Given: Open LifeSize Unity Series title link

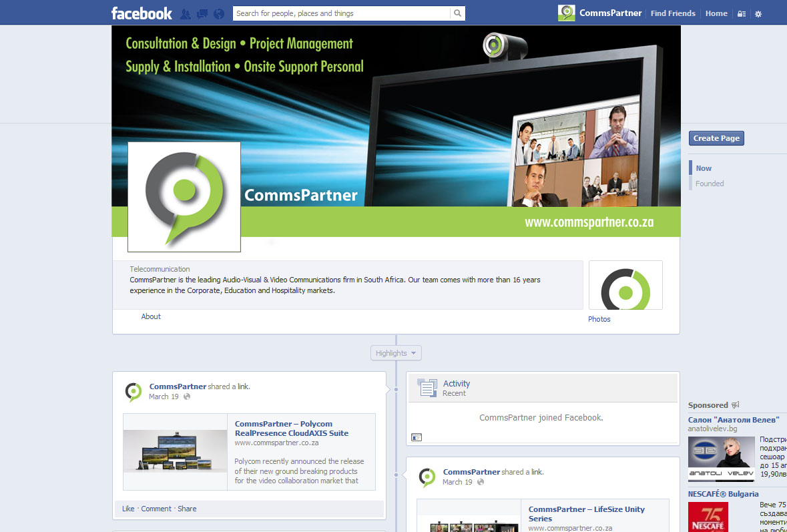Looking at the screenshot, I should tap(586, 514).
